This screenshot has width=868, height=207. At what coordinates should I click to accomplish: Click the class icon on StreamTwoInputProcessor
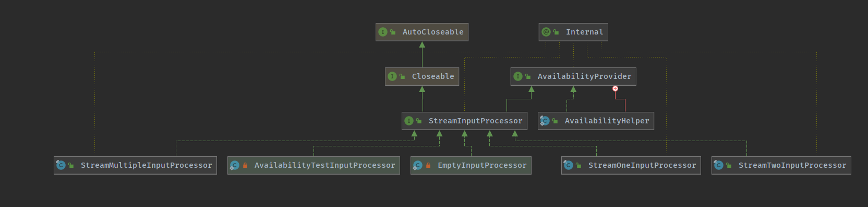tap(718, 165)
